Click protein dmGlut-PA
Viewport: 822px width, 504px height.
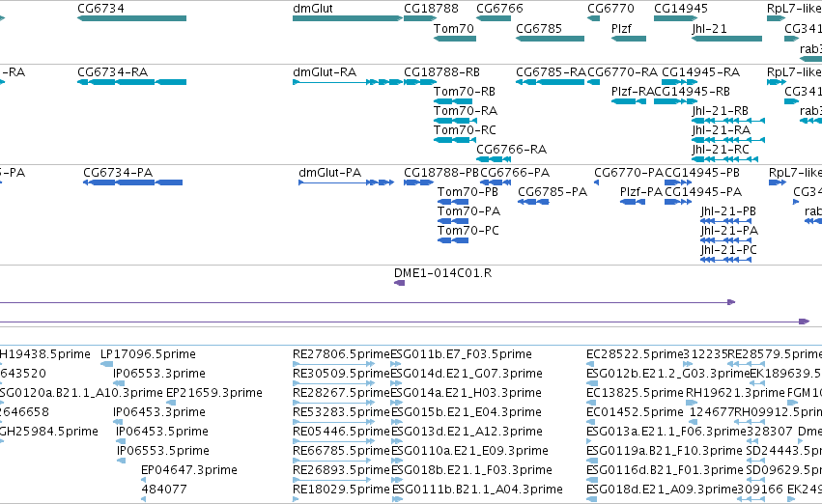(329, 173)
